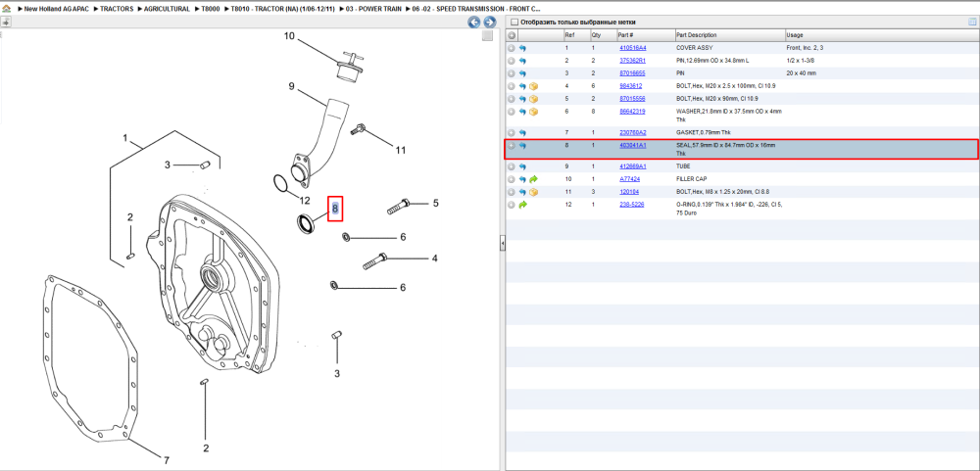Click the next diagram blue arrow
The width and height of the screenshot is (980, 471).
[x=489, y=23]
